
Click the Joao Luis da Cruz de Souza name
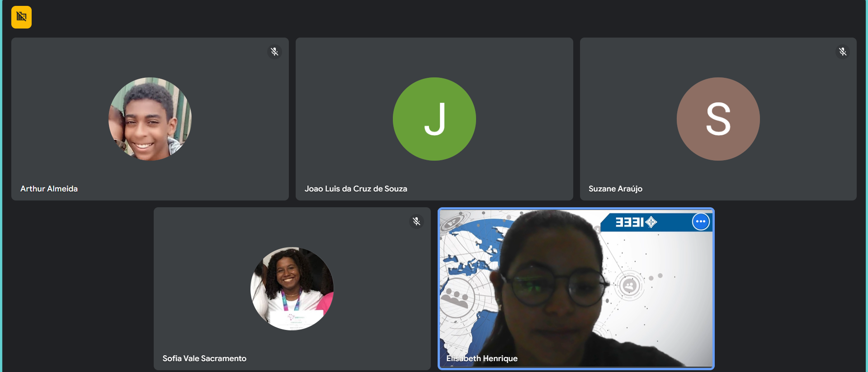coord(356,189)
